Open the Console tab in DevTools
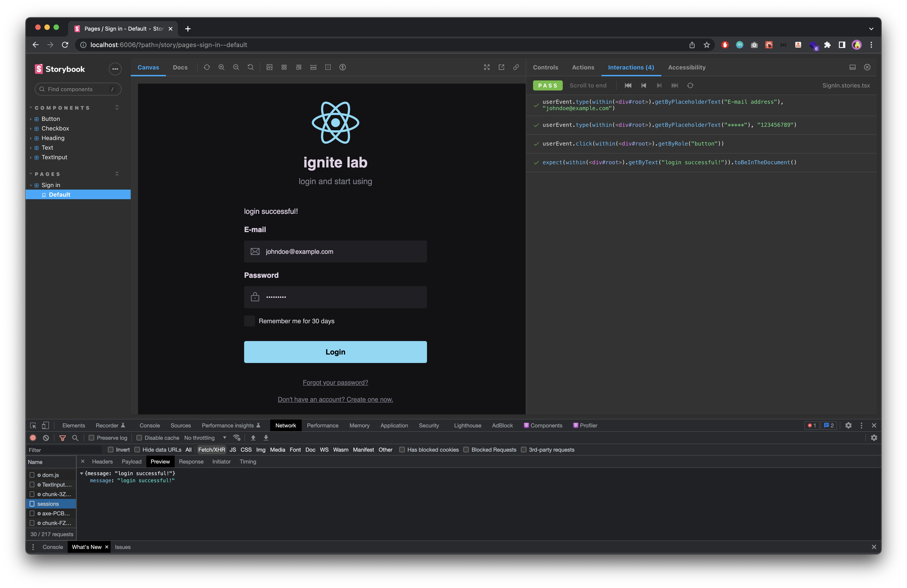The width and height of the screenshot is (907, 588). point(149,425)
